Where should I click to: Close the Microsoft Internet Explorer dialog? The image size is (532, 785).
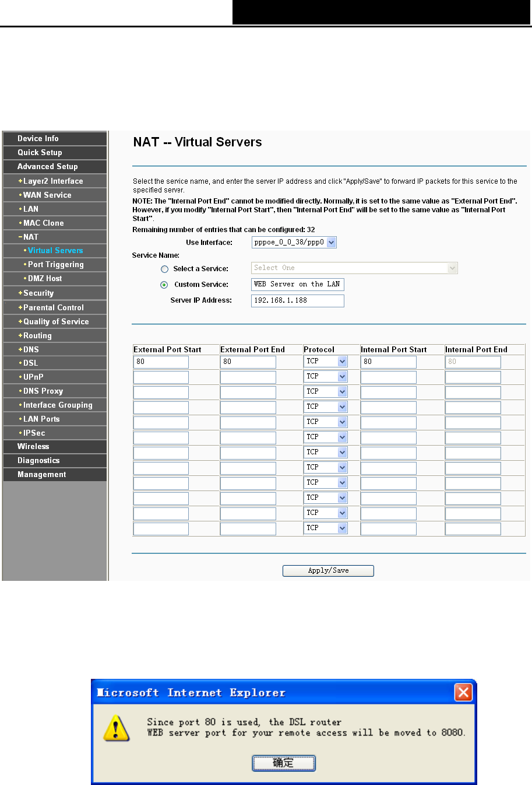[463, 692]
